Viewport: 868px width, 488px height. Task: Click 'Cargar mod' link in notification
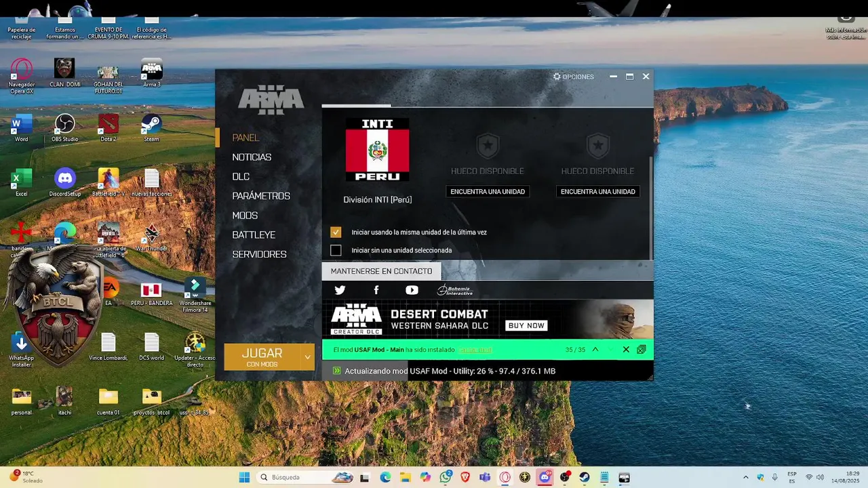pos(475,350)
